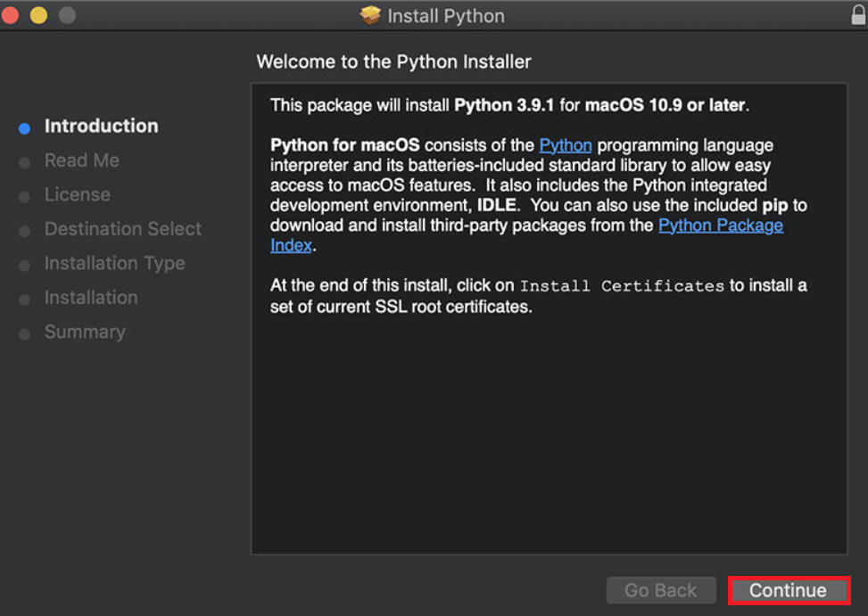Select the Destination Select step
868x616 pixels.
[123, 229]
